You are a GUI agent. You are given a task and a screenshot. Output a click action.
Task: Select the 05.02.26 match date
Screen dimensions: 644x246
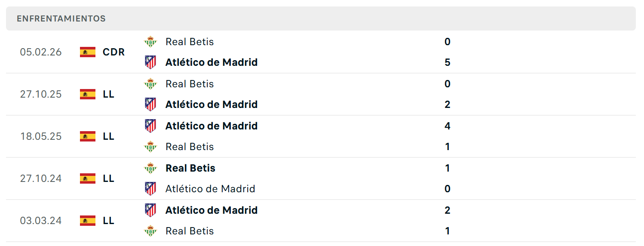[41, 52]
